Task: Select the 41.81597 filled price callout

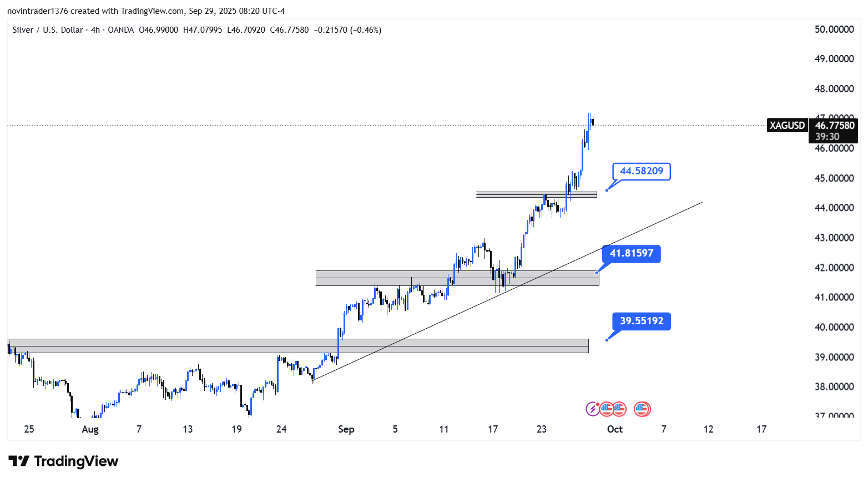Action: pyautogui.click(x=632, y=254)
